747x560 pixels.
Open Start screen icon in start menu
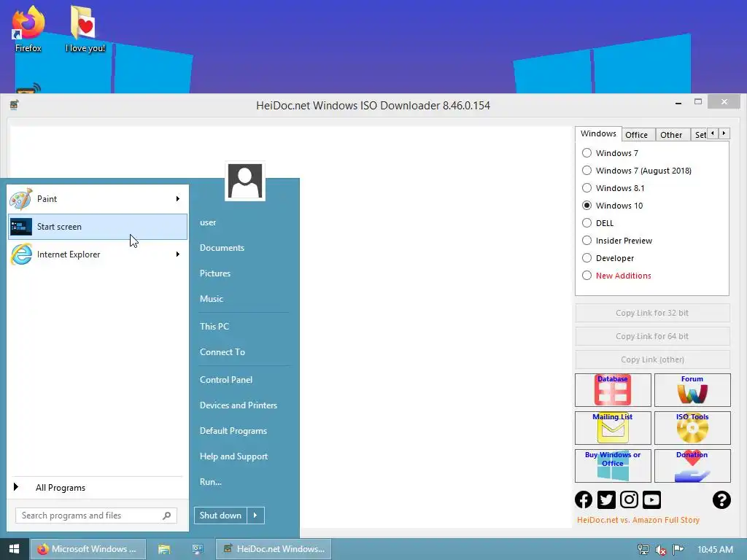21,227
